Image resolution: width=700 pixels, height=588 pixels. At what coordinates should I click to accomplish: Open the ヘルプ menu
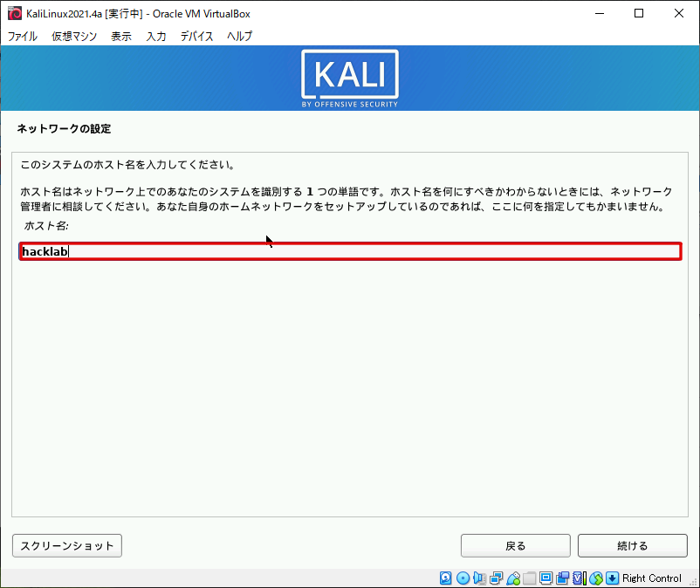click(x=240, y=36)
